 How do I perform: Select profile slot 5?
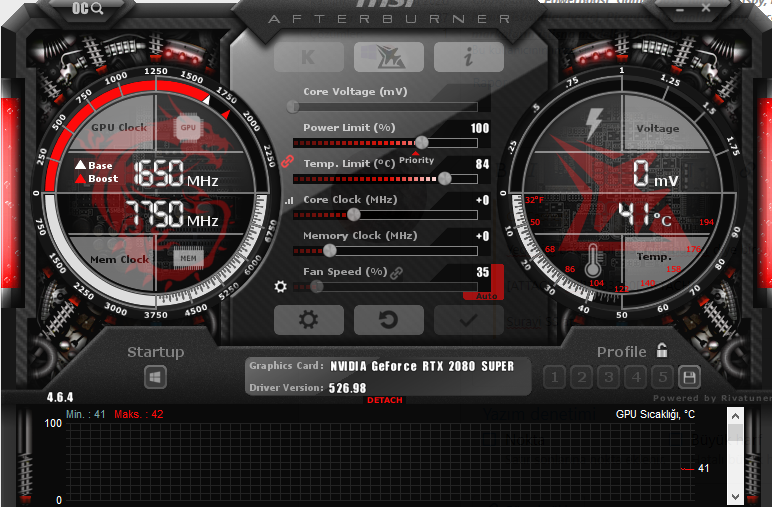[x=663, y=378]
